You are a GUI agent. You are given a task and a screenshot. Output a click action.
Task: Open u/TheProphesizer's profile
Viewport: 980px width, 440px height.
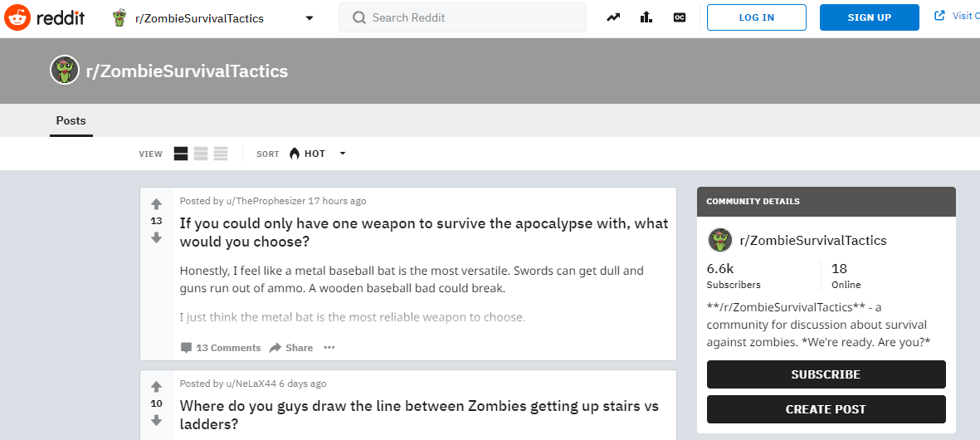coord(266,201)
